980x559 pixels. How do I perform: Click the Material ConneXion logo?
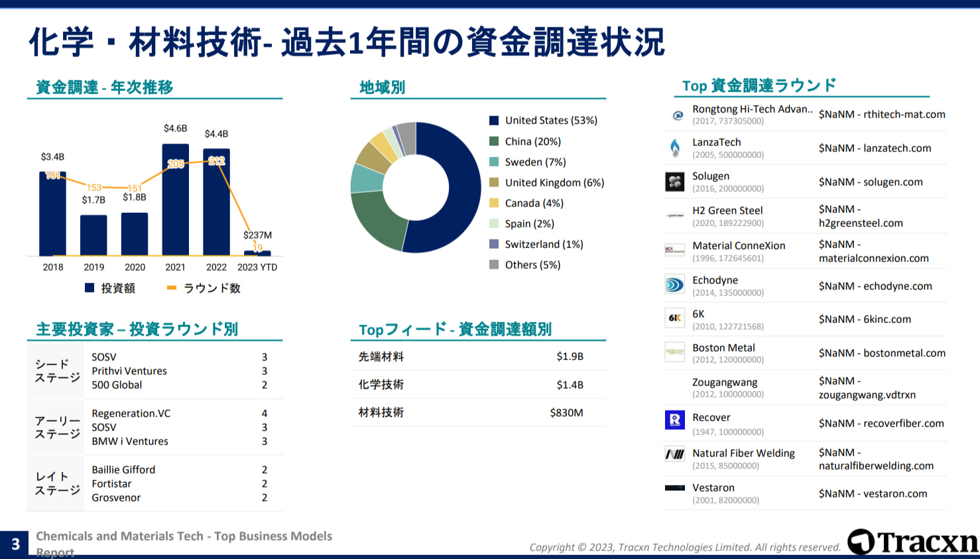pyautogui.click(x=675, y=250)
